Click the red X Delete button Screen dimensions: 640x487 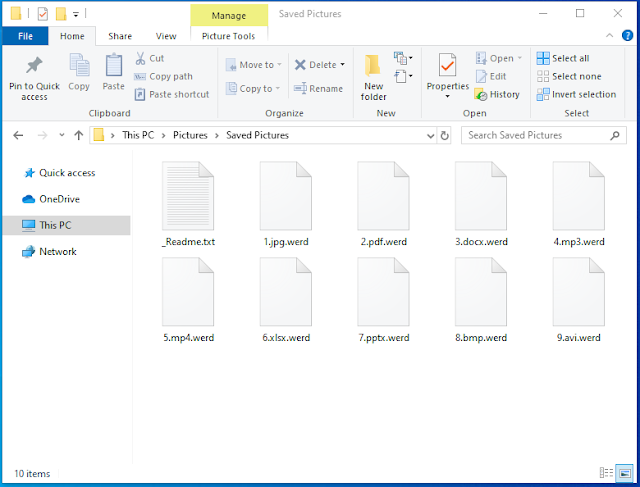click(315, 65)
